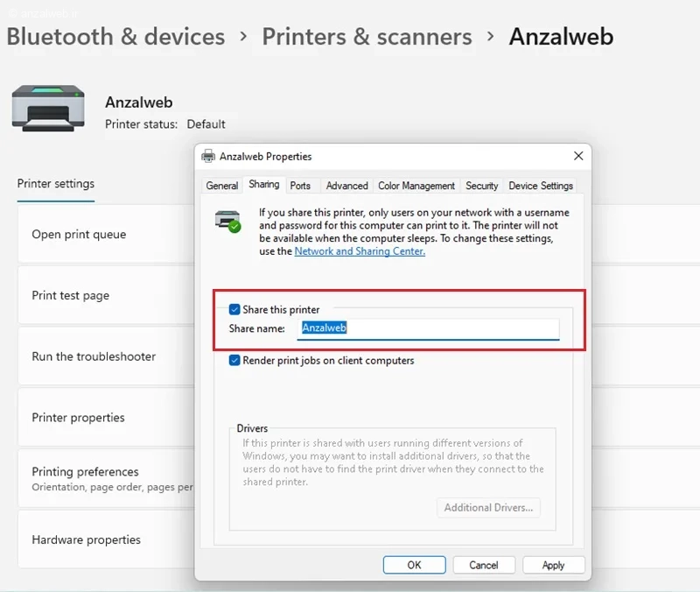700x592 pixels.
Task: Click breadcrumb chevron after Printers & scanners
Action: pyautogui.click(x=490, y=36)
